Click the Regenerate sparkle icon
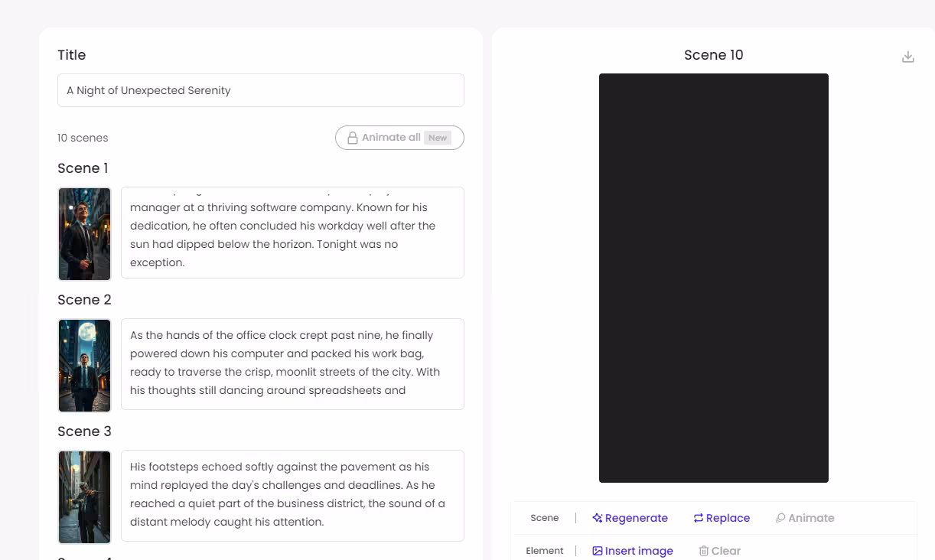Screen dimensions: 935x560 coord(598,518)
